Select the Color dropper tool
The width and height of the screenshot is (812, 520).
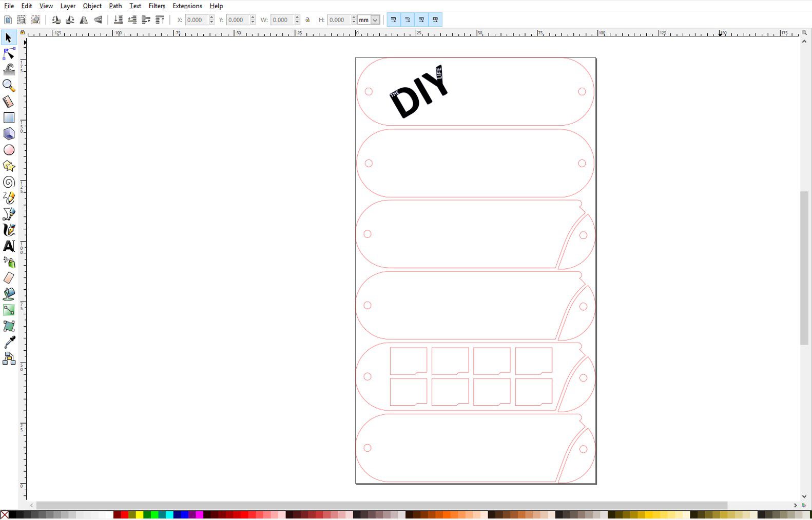click(x=9, y=342)
